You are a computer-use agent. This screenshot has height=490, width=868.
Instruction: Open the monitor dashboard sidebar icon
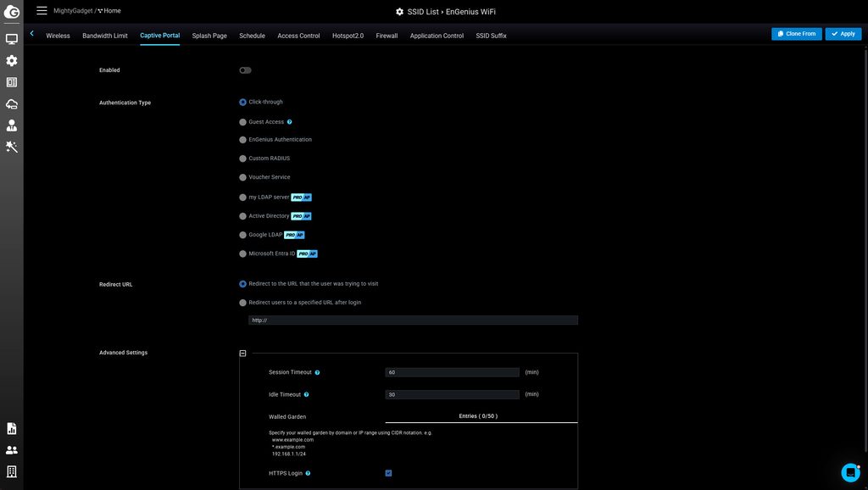coord(12,39)
